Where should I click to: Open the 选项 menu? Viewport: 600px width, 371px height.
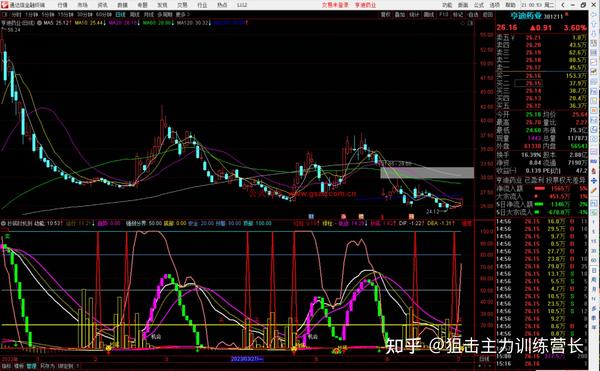click(x=494, y=5)
